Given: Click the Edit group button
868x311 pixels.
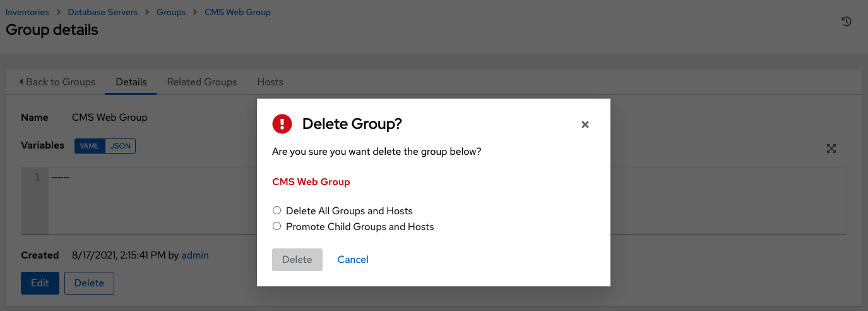Looking at the screenshot, I should click(40, 283).
